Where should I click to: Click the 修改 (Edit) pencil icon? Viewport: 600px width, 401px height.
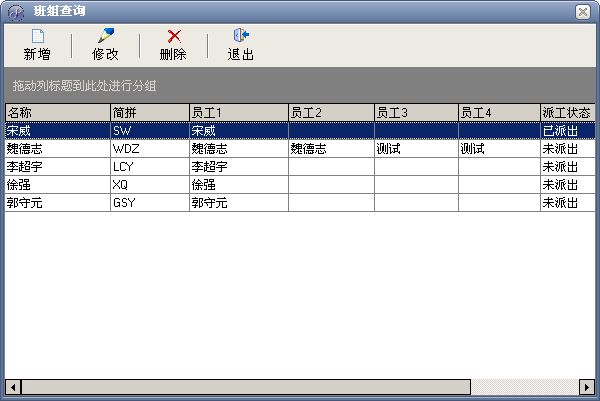tap(105, 37)
